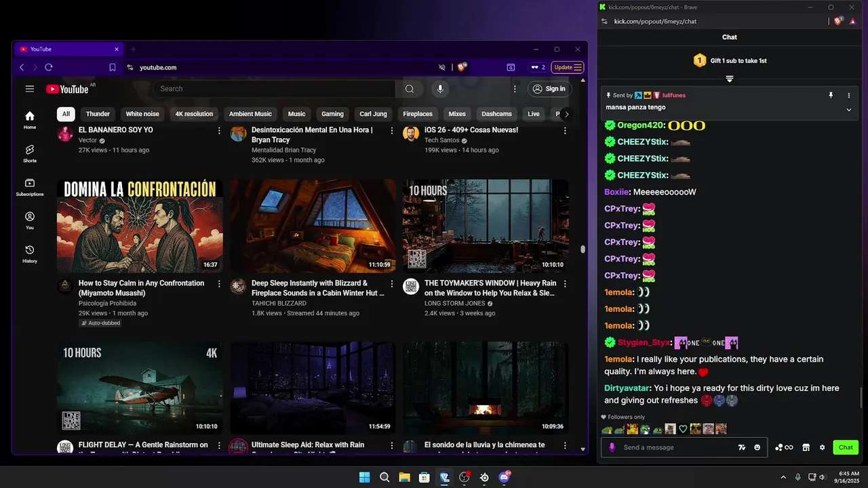Open Windows taskbar search
Viewport: 868px width, 488px height.
click(x=384, y=477)
